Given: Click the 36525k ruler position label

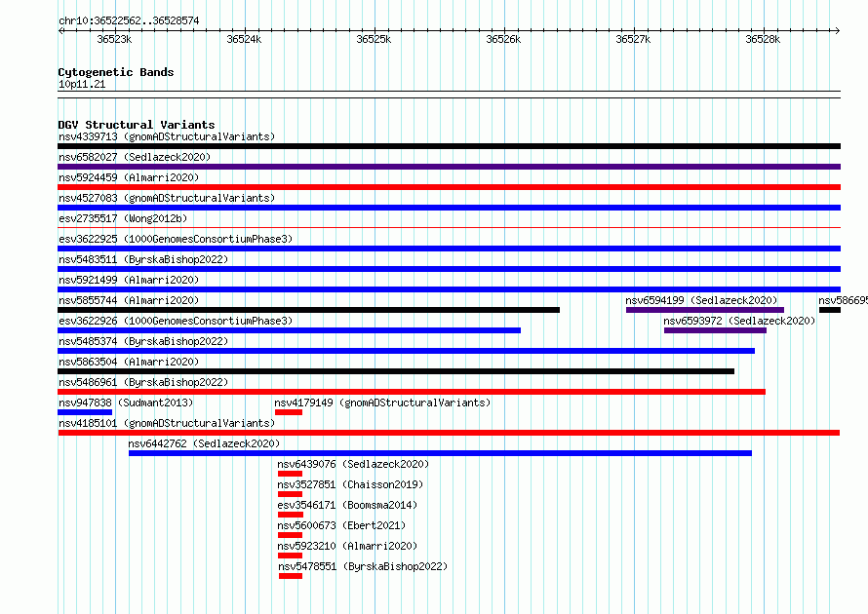Looking at the screenshot, I should 374,39.
